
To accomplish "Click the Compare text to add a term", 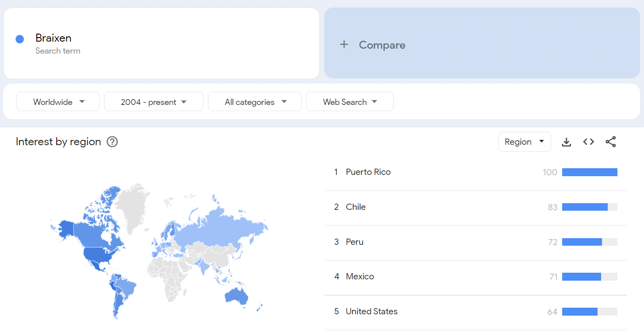I will (x=382, y=45).
